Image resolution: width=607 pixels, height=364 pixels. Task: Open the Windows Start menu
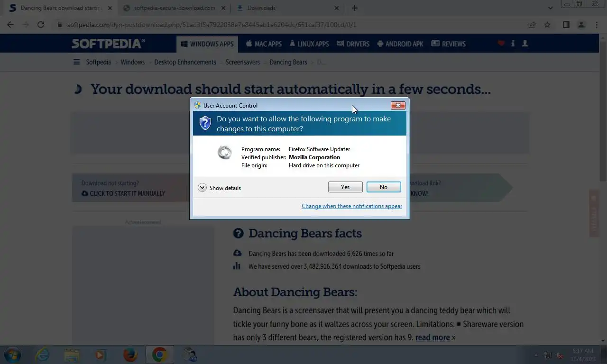pos(13,355)
